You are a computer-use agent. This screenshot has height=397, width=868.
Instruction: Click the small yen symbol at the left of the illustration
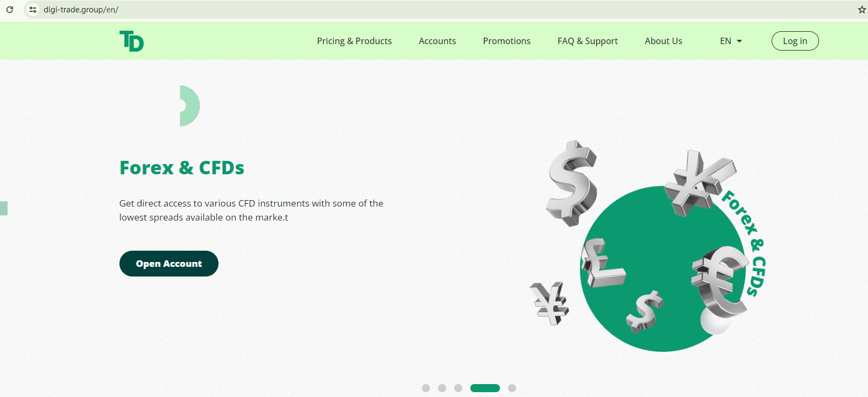click(549, 303)
